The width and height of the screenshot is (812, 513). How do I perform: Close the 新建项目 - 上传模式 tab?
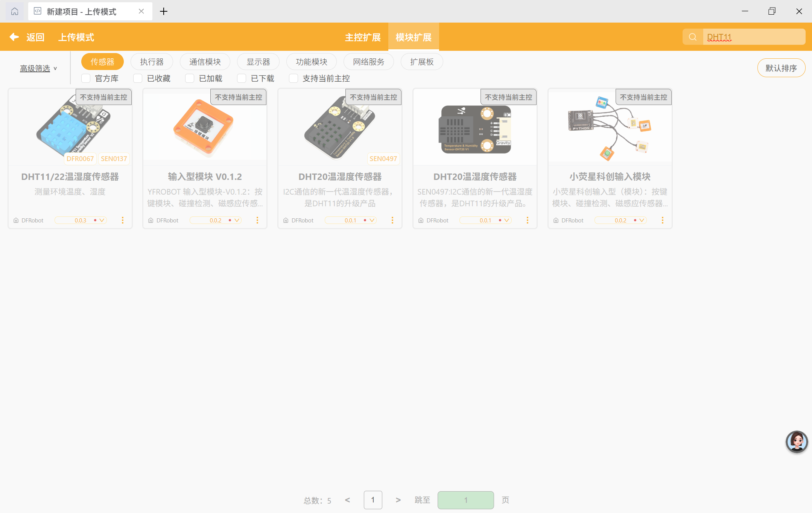pyautogui.click(x=141, y=11)
